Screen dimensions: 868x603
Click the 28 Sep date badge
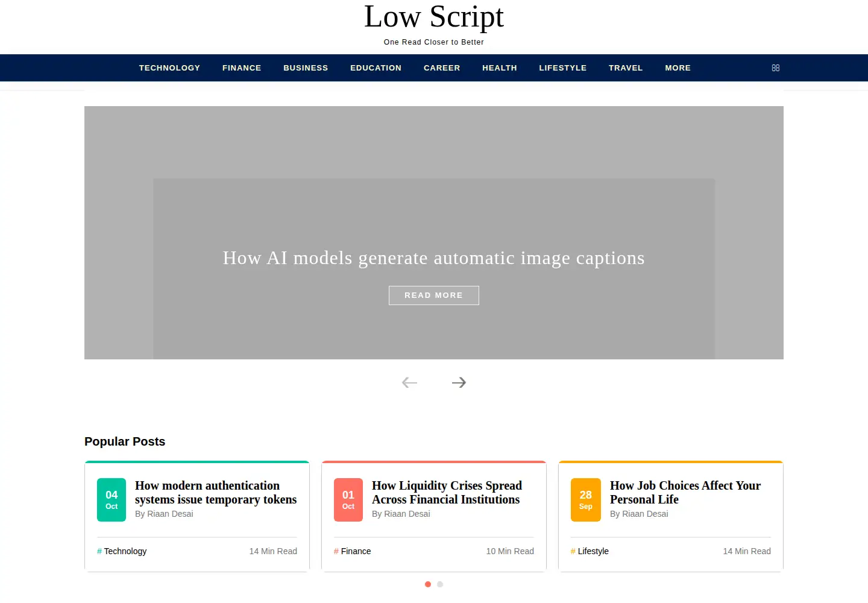[x=586, y=500]
